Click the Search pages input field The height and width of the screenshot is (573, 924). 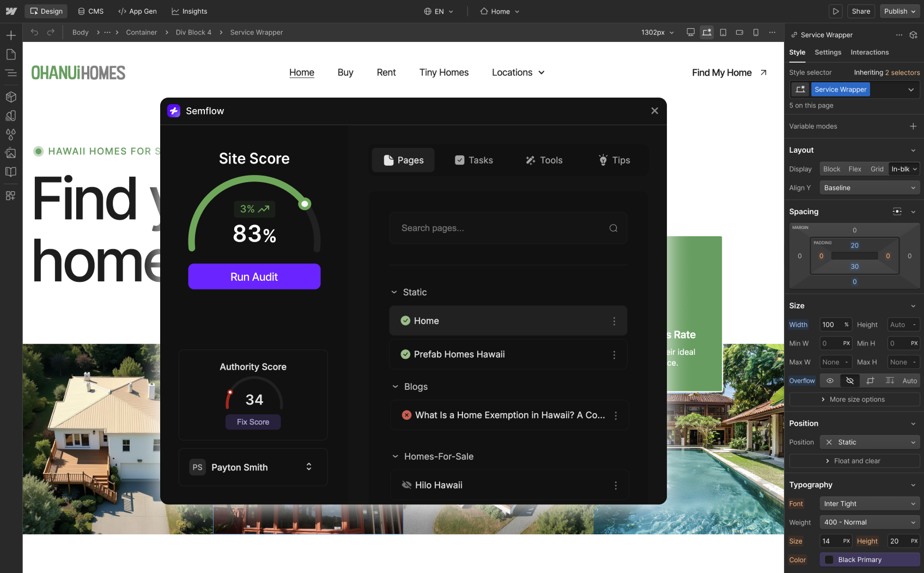pos(508,228)
